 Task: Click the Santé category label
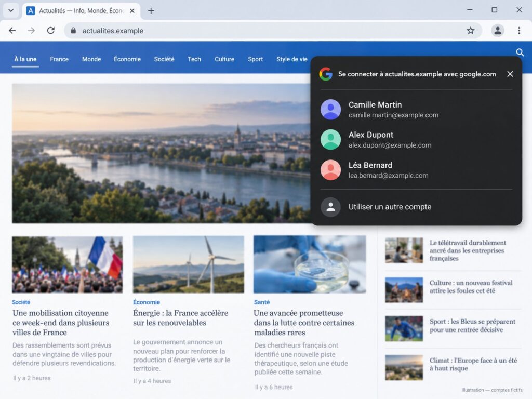(x=262, y=302)
